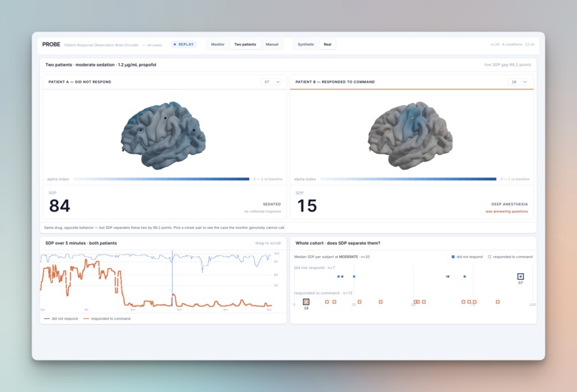The image size is (577, 392).
Task: Click the orange 'responded to command' cohort legend square
Action: click(x=490, y=257)
